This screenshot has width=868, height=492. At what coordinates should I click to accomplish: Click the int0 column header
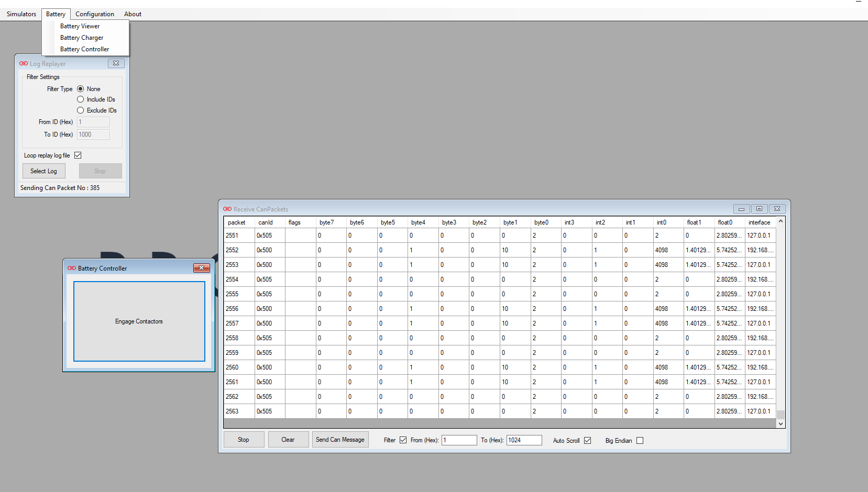pos(669,222)
